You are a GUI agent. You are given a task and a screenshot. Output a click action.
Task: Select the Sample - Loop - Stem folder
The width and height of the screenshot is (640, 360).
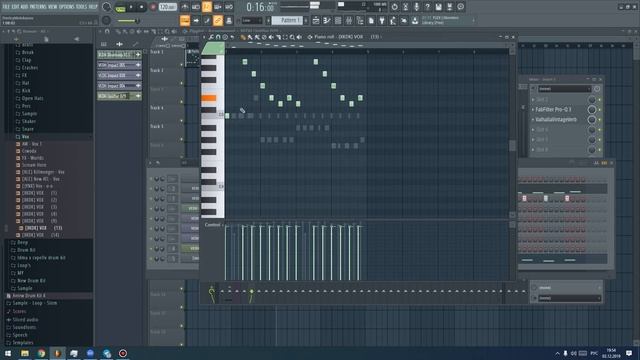click(x=35, y=303)
